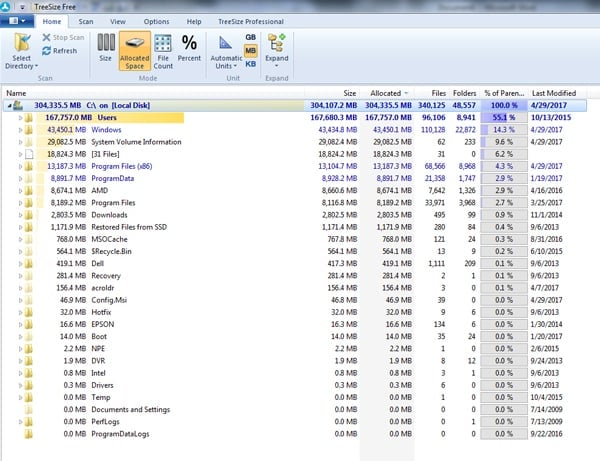
Task: Click the MSOCache folder icon
Action: click(29, 239)
